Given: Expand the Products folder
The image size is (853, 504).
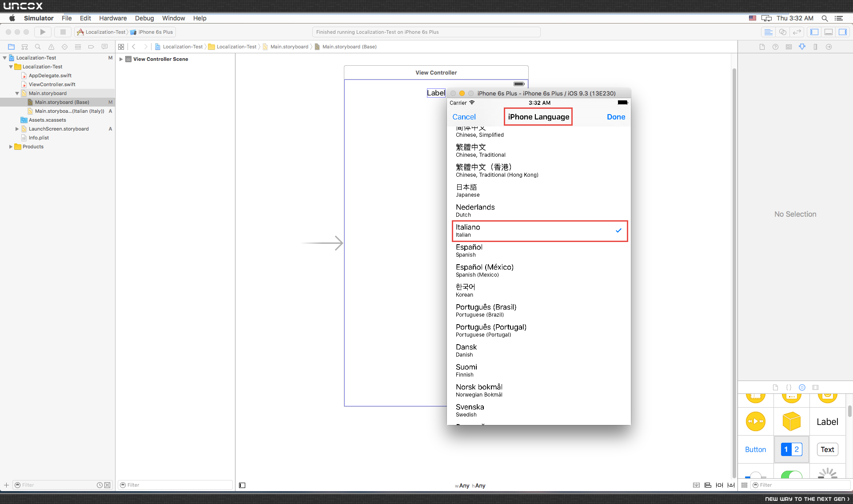Looking at the screenshot, I should [11, 147].
